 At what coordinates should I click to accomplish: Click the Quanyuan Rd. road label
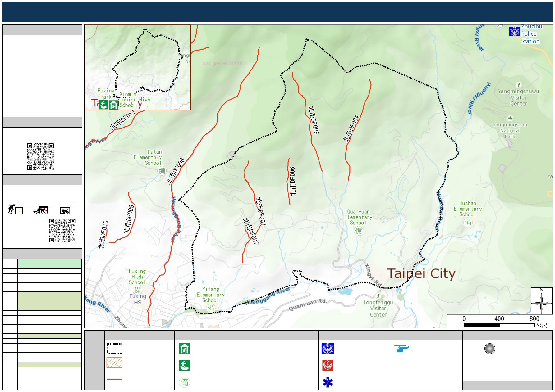click(x=308, y=304)
